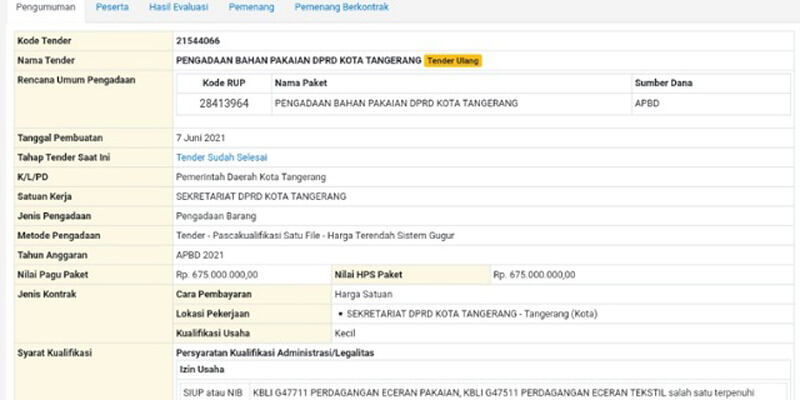
Task: Click APBD in the Sumber Dana column
Action: point(647,104)
